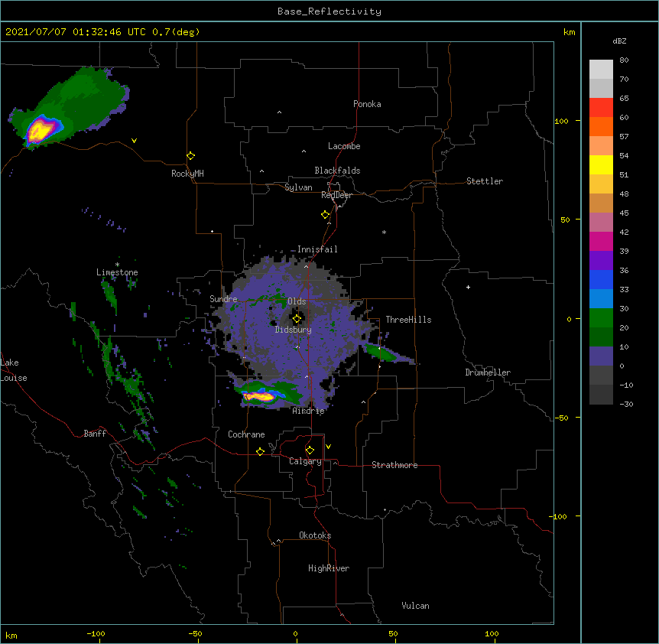Click the Innisfail label
Viewport: 659px width, 644px height.
(317, 249)
